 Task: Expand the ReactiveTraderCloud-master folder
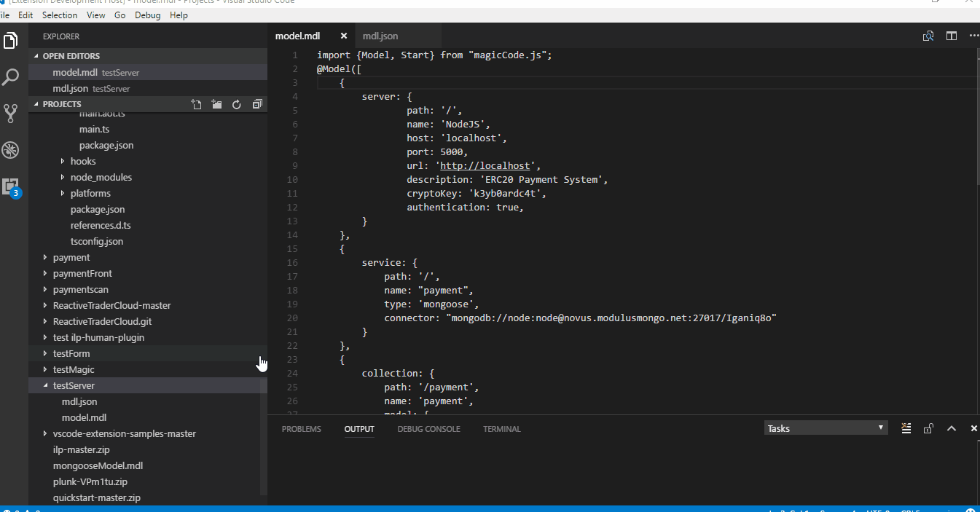(148, 305)
